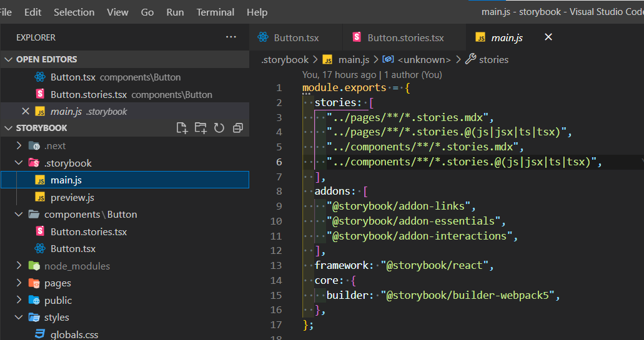Switch to the Button.tsx editor tab
Screen dimensions: 644x340
click(x=295, y=37)
